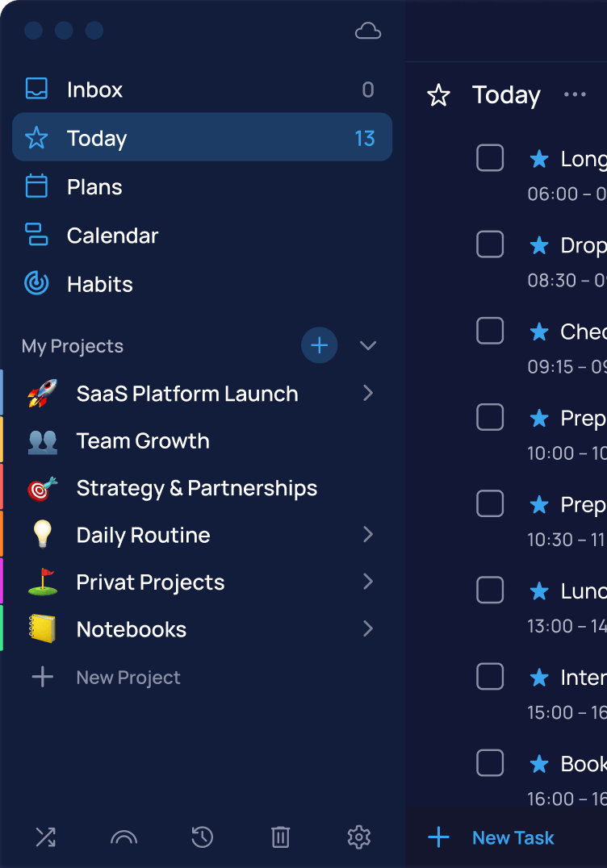Expand the Notebooks project chevron
The width and height of the screenshot is (607, 868).
tap(368, 628)
